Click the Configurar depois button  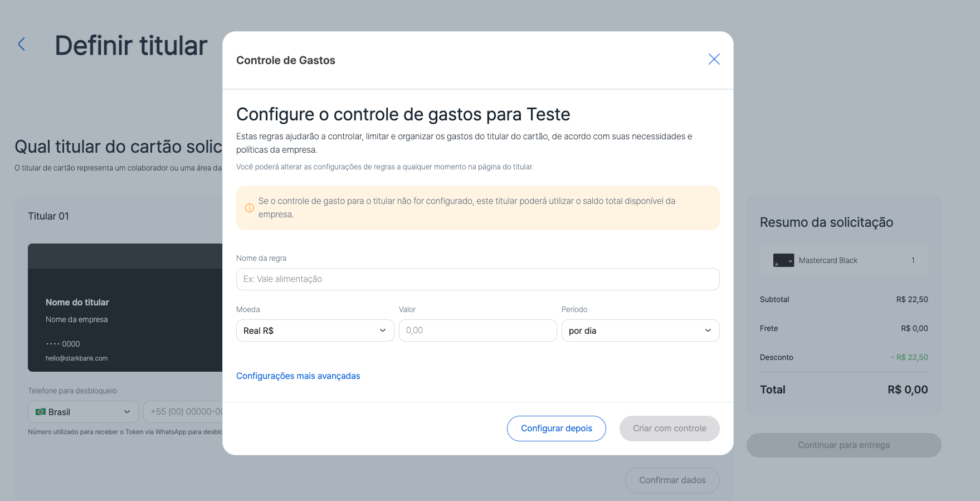pyautogui.click(x=556, y=429)
